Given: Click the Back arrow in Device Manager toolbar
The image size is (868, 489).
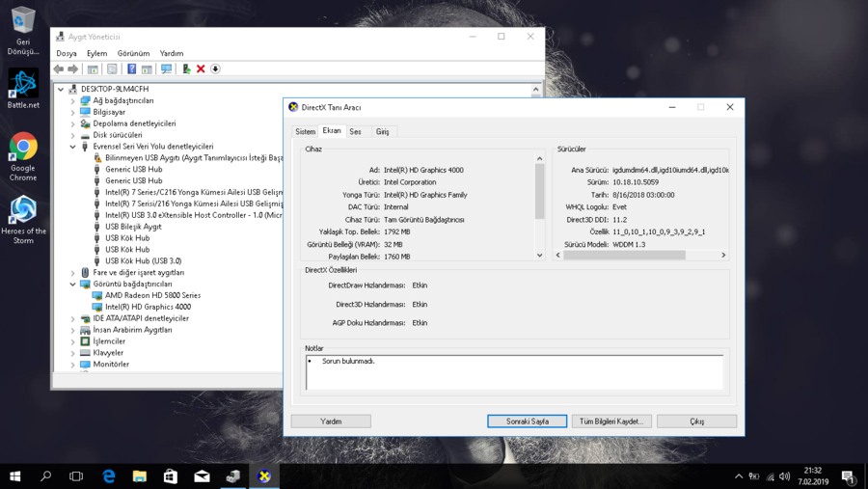Looking at the screenshot, I should [59, 69].
